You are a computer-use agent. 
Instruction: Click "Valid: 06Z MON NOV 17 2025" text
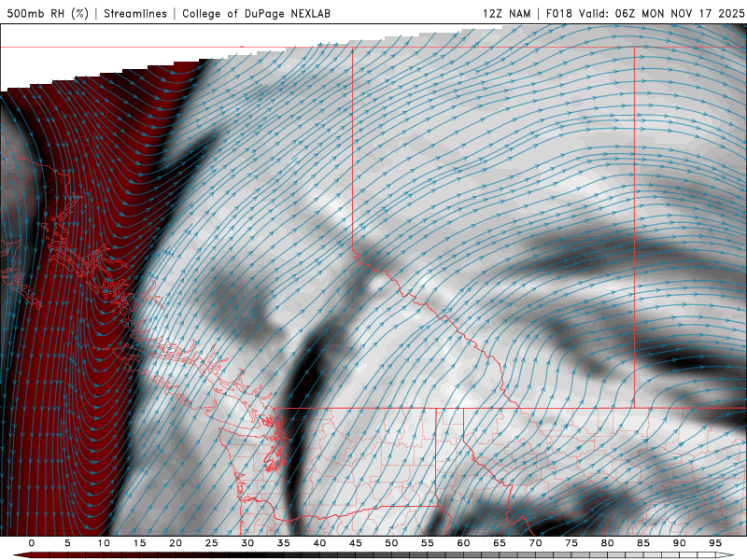(661, 13)
